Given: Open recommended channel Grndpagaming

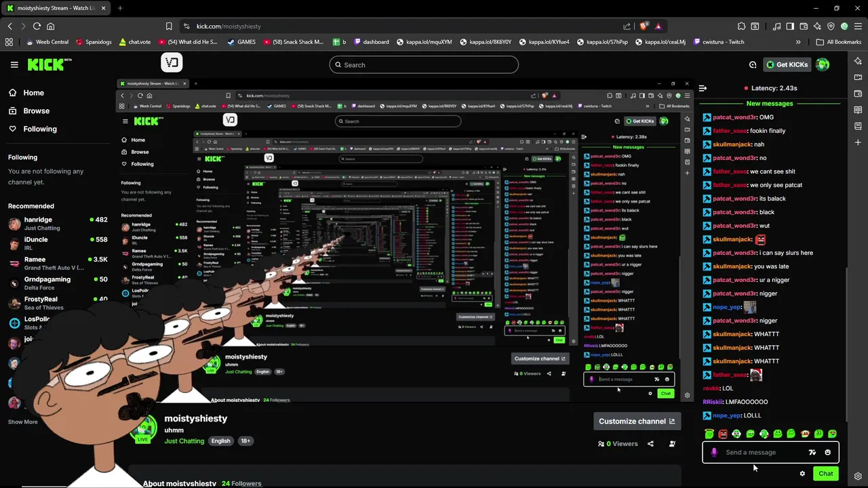Looking at the screenshot, I should [58, 283].
